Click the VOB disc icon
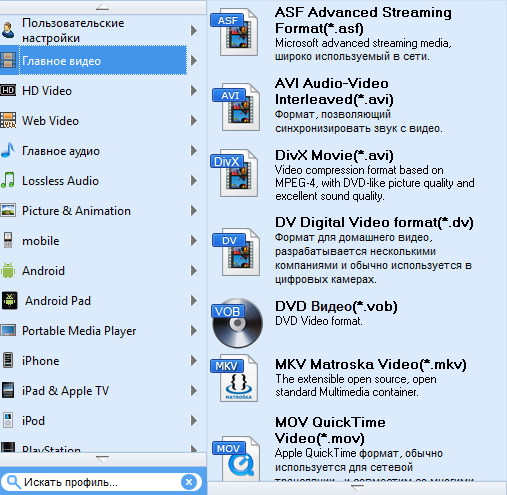507x495 pixels. pyautogui.click(x=237, y=323)
